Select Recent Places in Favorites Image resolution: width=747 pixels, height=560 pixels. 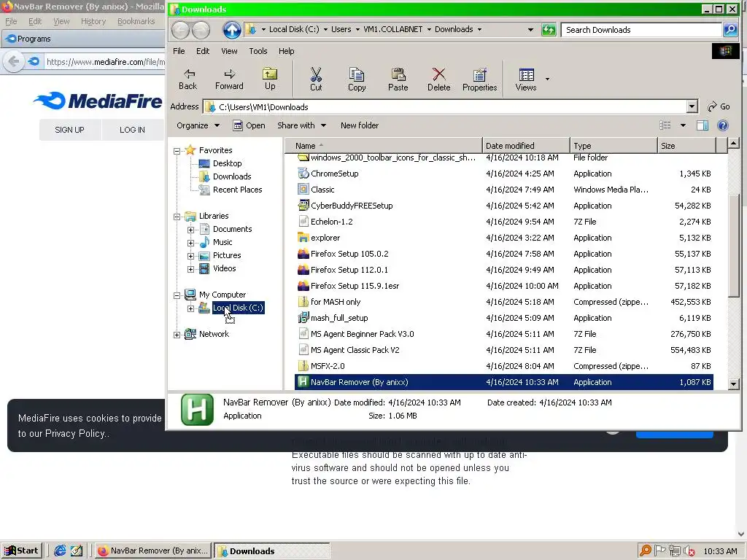click(x=238, y=190)
